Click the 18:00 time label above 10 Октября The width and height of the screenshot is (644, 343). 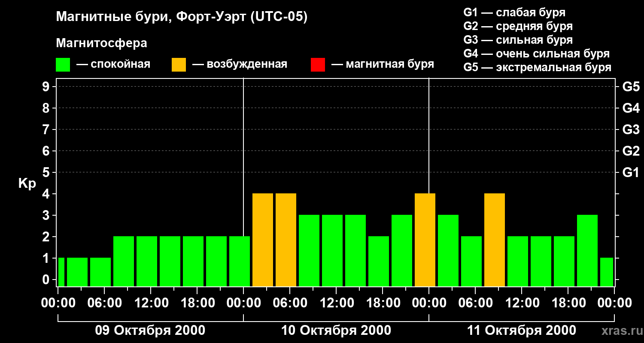point(383,303)
